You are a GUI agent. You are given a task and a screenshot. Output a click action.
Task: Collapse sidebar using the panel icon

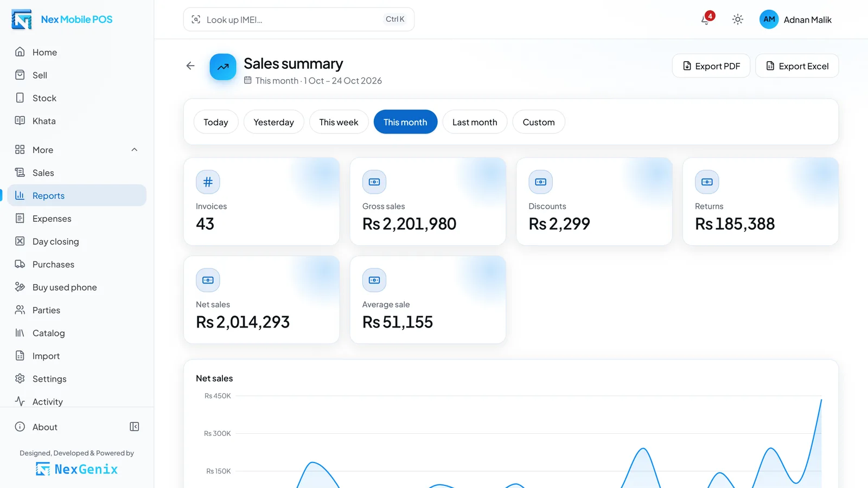pos(135,427)
